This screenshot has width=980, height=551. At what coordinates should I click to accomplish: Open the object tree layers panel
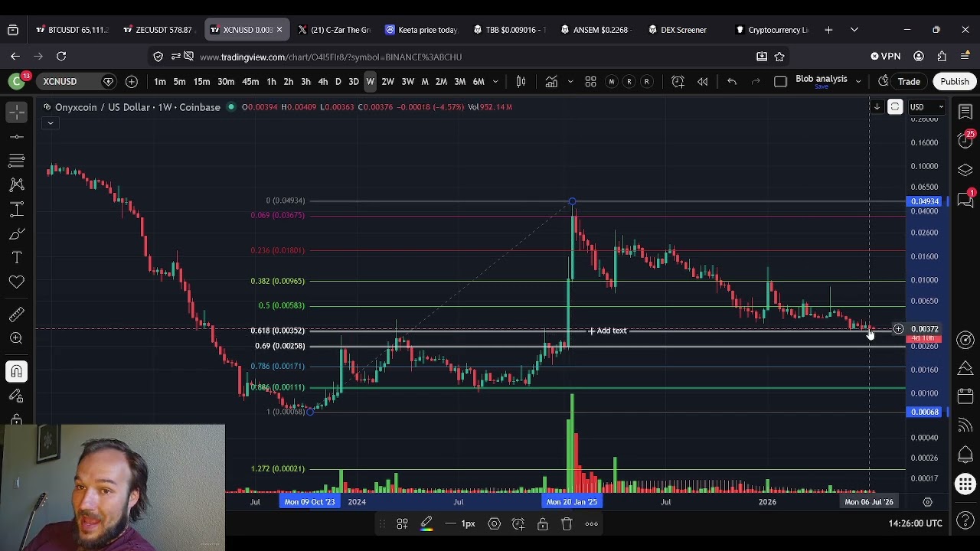tap(965, 169)
